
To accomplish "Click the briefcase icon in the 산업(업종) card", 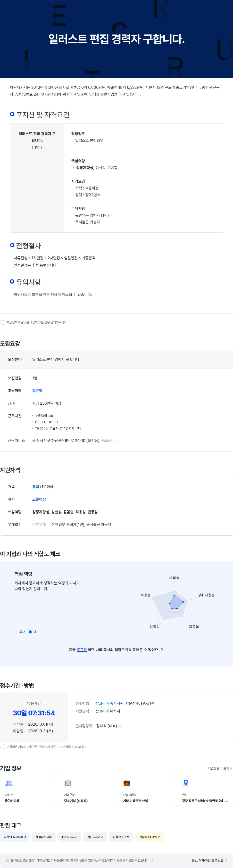I will [x=127, y=783].
